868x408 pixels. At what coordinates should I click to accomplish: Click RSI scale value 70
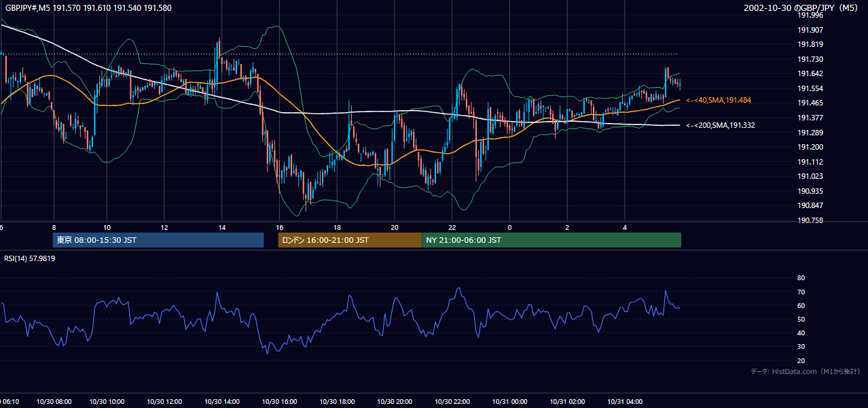(x=801, y=292)
